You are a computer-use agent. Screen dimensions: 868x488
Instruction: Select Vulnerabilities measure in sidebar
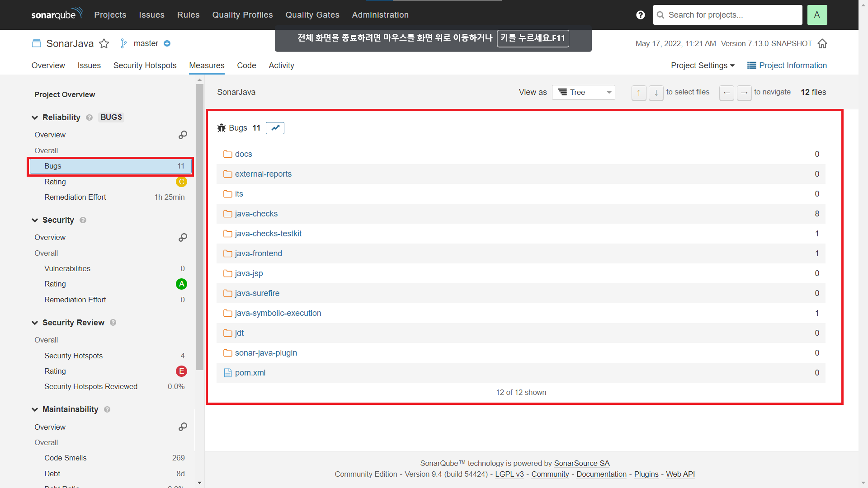click(x=110, y=268)
